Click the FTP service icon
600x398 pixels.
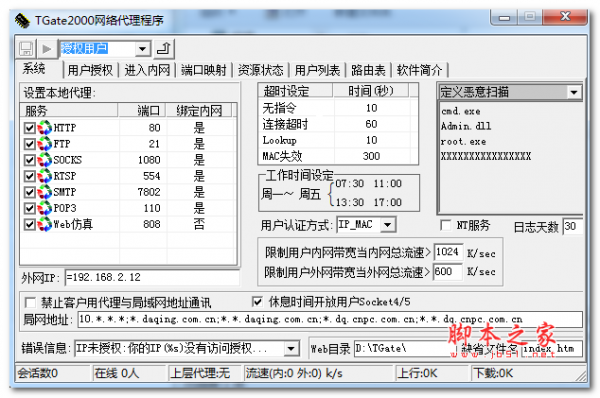[x=44, y=144]
